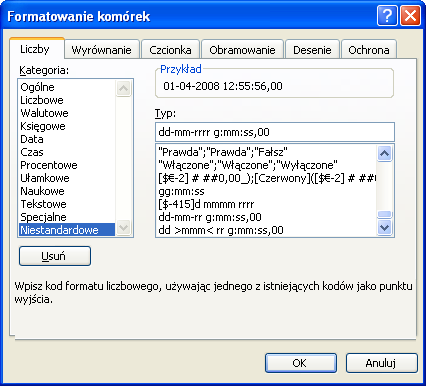The height and width of the screenshot is (386, 426).
Task: Confirm with the OK button
Action: 301,363
